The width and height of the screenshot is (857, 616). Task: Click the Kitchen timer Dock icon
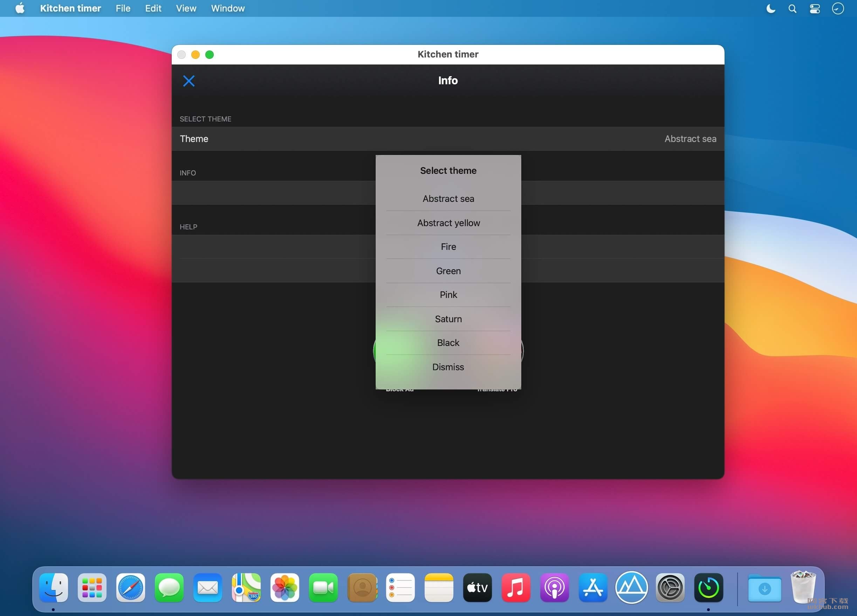tap(709, 588)
